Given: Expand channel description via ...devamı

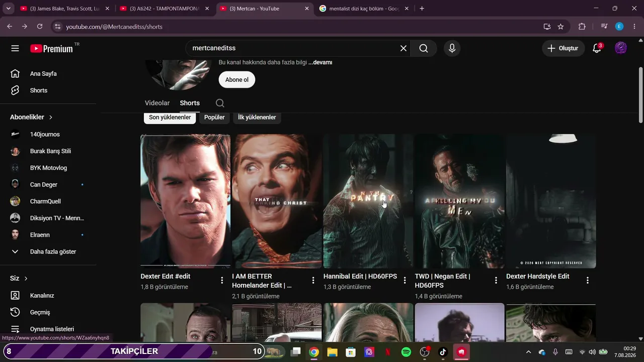Looking at the screenshot, I should [x=320, y=62].
